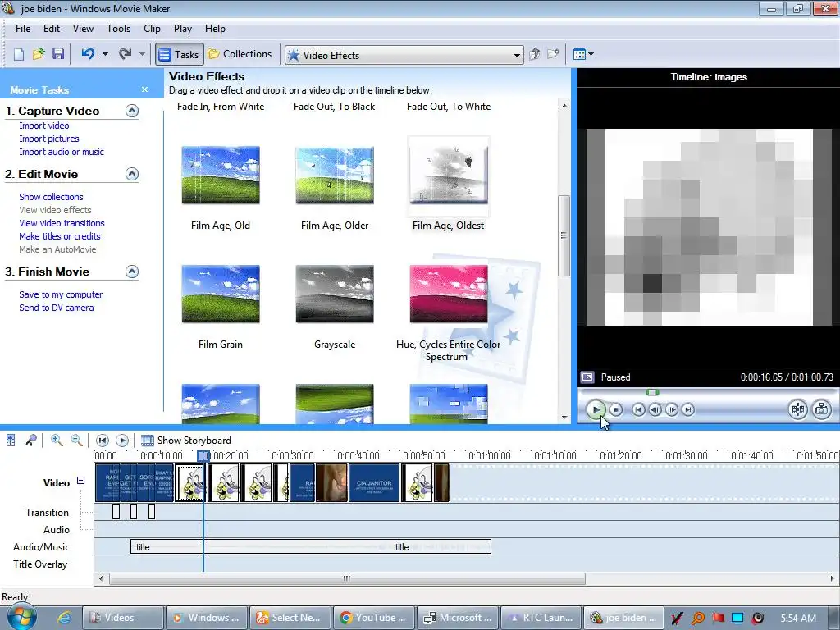840x630 pixels.
Task: Toggle the Tasks pane button
Action: (180, 54)
